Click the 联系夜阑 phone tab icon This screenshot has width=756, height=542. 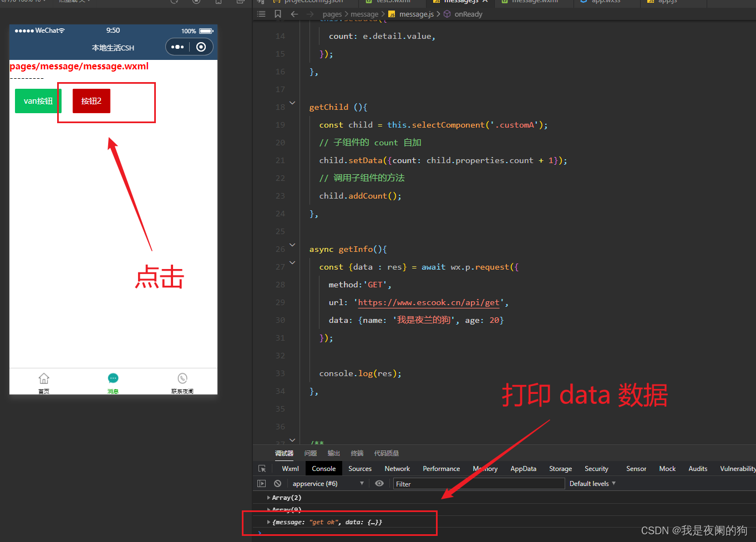pyautogui.click(x=182, y=378)
